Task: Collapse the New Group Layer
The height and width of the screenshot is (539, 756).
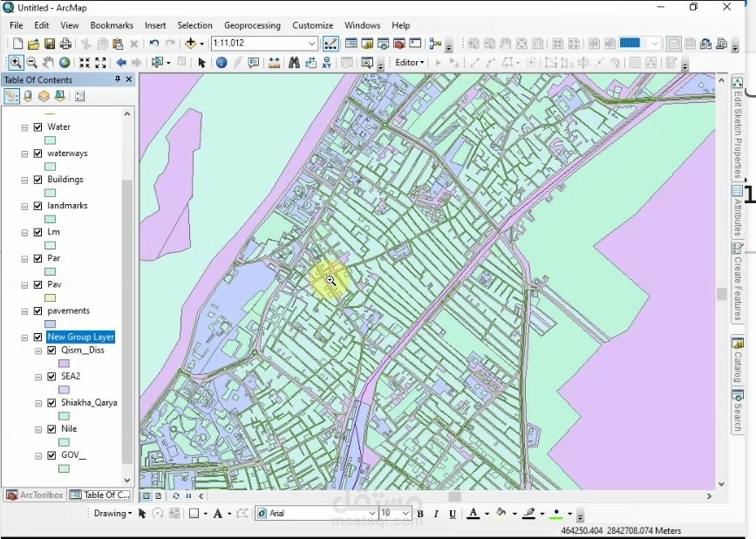Action: (x=24, y=338)
